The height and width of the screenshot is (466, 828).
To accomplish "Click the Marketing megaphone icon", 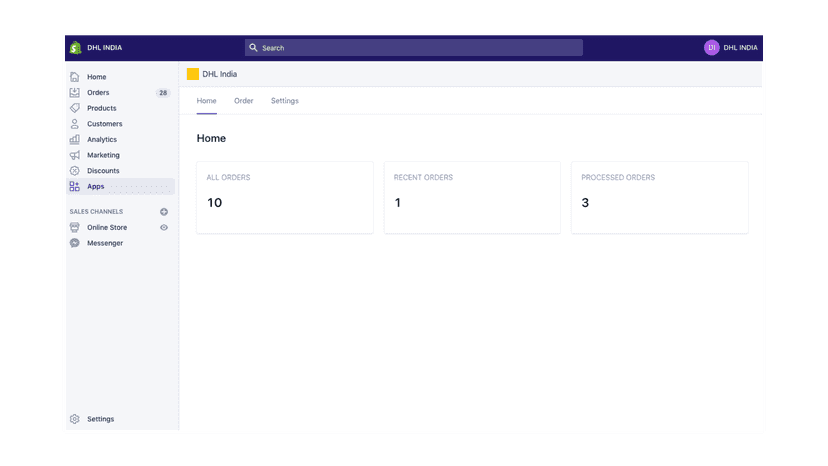I will point(74,155).
